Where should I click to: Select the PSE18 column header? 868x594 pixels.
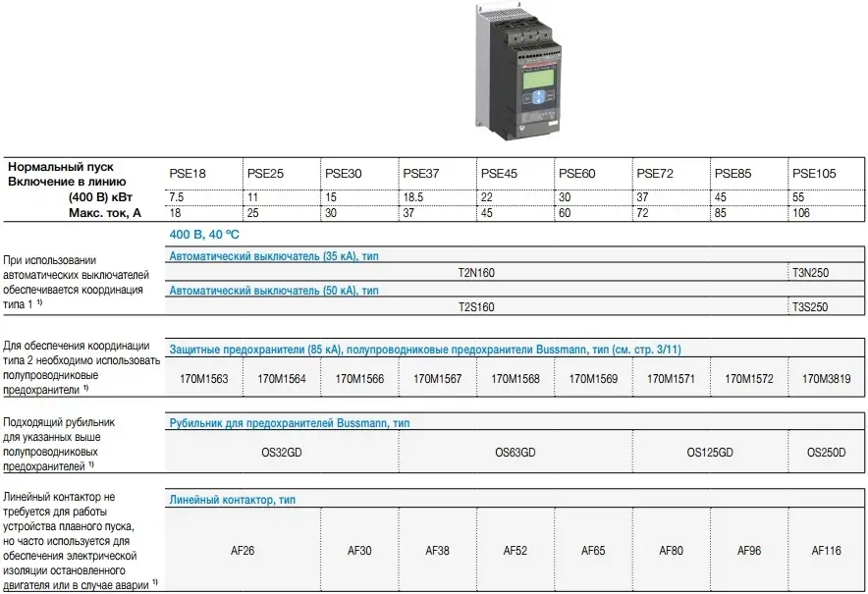pos(188,173)
